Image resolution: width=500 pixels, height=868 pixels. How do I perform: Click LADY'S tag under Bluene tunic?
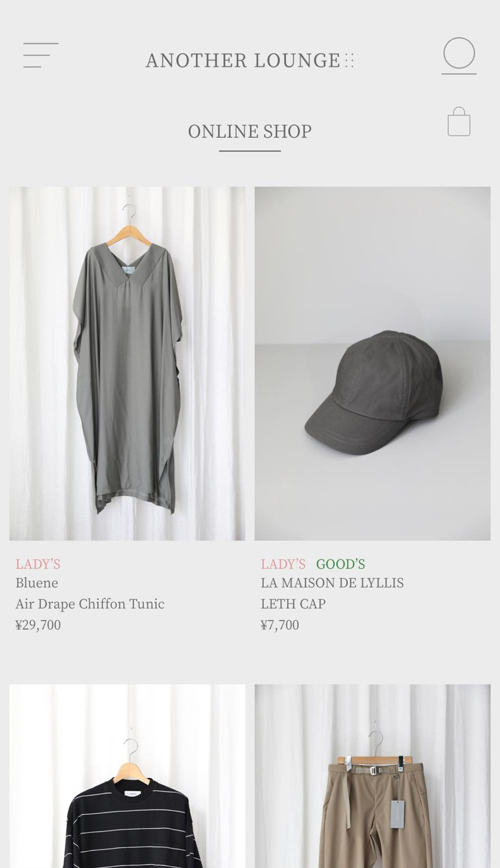click(38, 564)
